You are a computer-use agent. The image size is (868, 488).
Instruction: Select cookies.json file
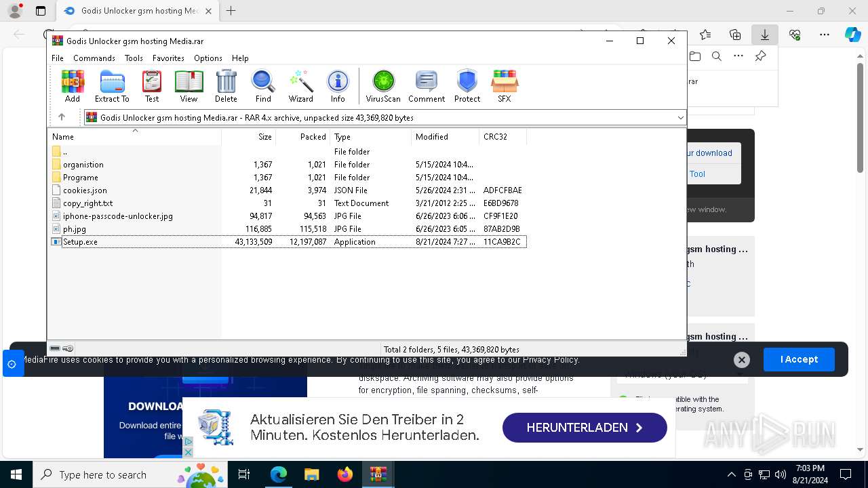tap(288, 190)
